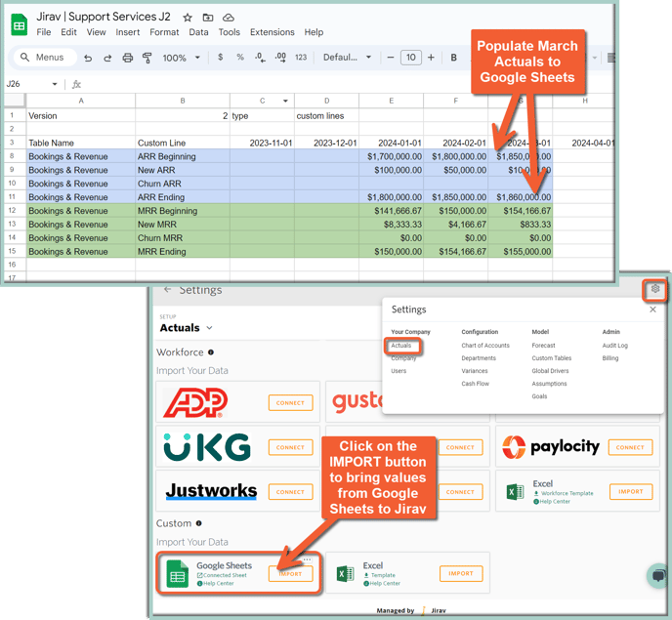Redo the last action in Sheets
Image resolution: width=672 pixels, height=620 pixels.
[x=107, y=58]
